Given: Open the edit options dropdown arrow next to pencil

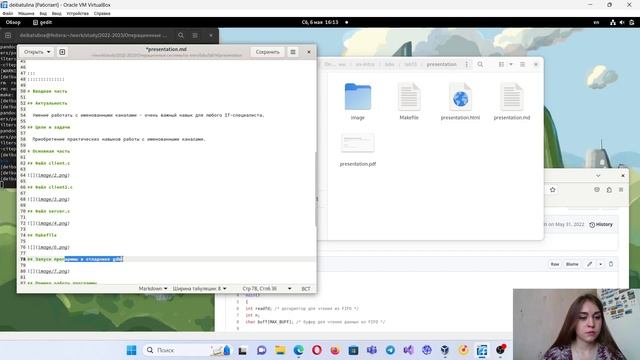Looking at the screenshot, I should 600,264.
